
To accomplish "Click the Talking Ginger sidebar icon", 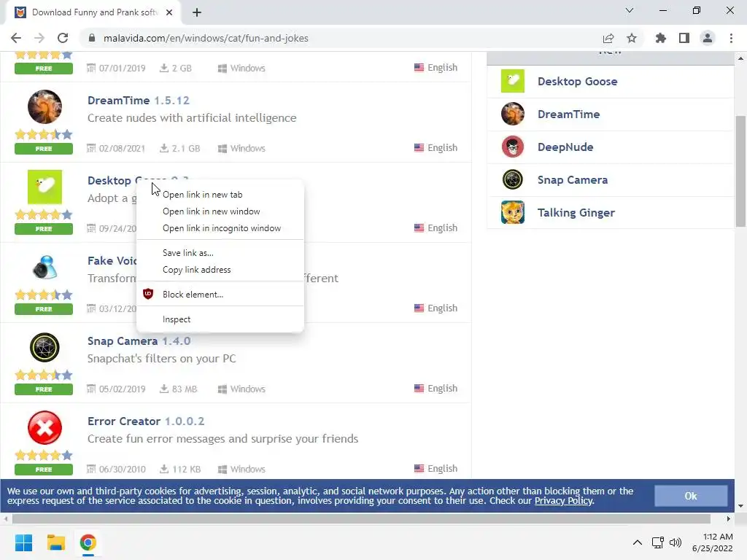I will tap(513, 213).
